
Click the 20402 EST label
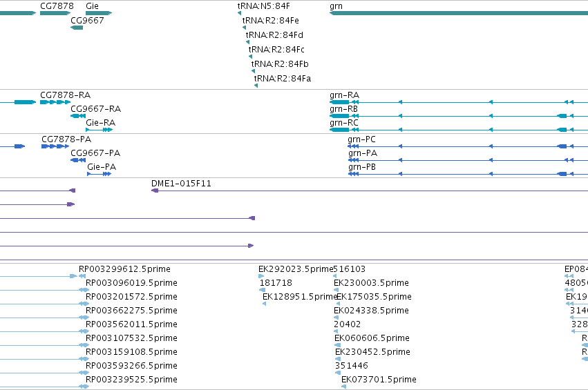(348, 324)
